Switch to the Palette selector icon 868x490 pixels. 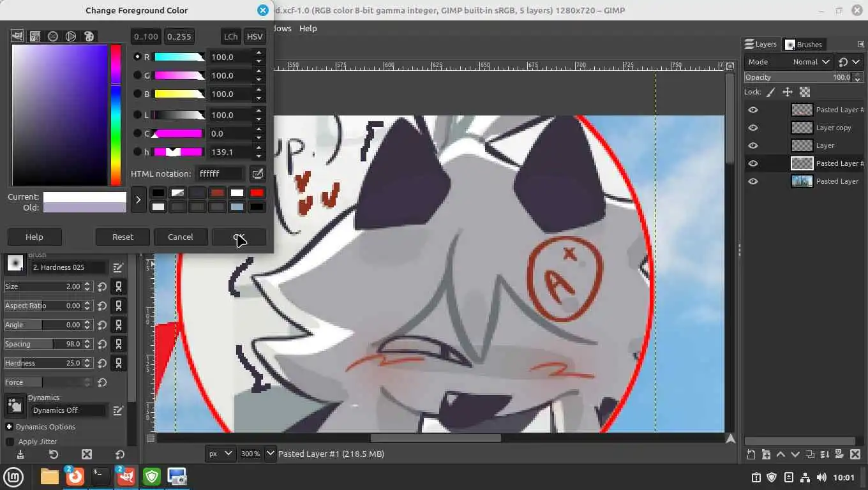89,36
